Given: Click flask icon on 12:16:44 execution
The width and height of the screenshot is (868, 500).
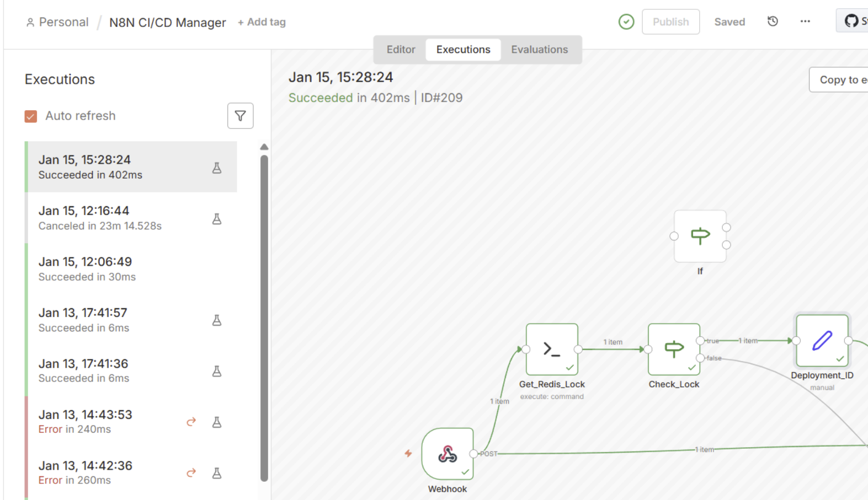Looking at the screenshot, I should [x=217, y=219].
